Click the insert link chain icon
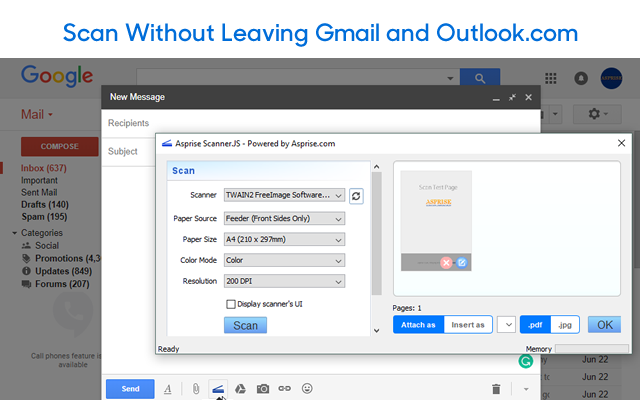 tap(284, 389)
